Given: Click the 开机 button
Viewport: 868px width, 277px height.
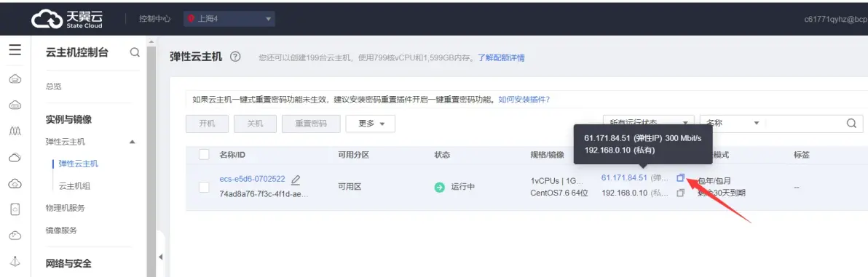Looking at the screenshot, I should (207, 124).
